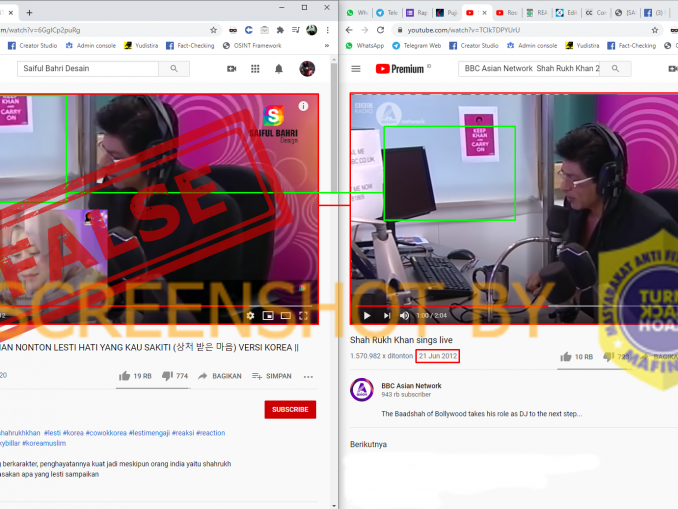Click the YouTube Premium logo
The width and height of the screenshot is (678, 509).
[x=400, y=69]
